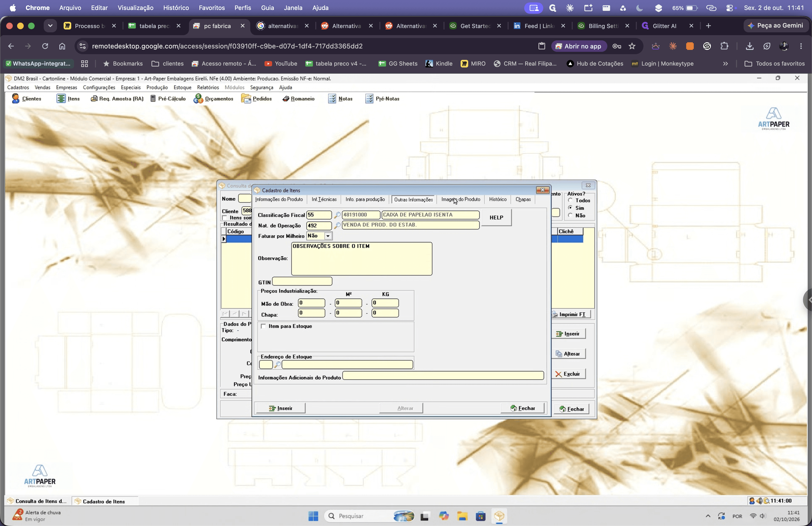This screenshot has height=526, width=812.
Task: Open Req. Amostra (RA) toolbar item
Action: pyautogui.click(x=117, y=99)
